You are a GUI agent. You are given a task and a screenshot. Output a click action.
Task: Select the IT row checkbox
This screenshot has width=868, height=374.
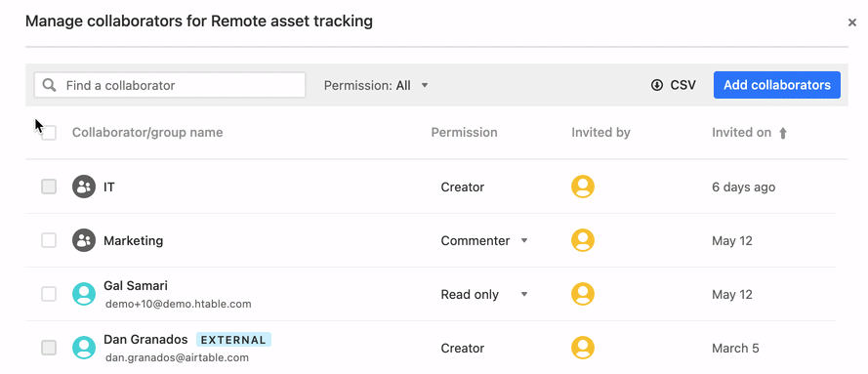pos(49,187)
